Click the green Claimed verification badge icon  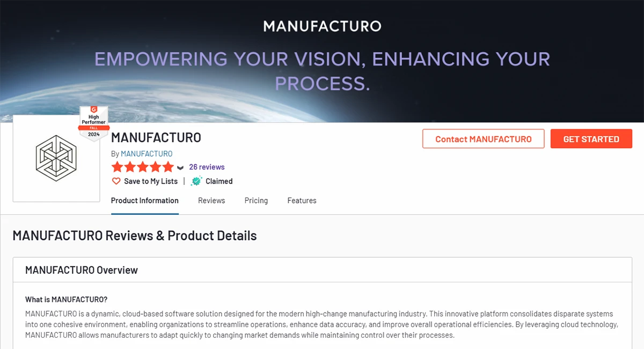pos(196,181)
